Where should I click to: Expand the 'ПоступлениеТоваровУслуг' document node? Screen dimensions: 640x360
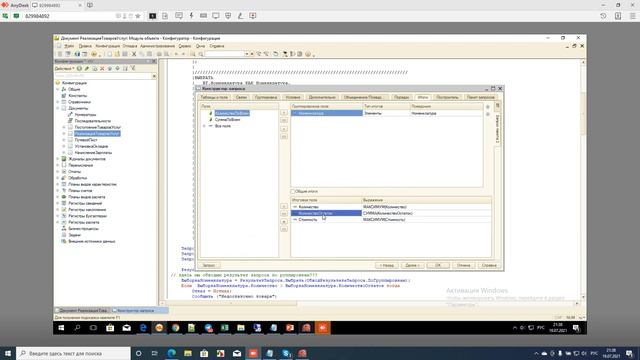pyautogui.click(x=64, y=127)
